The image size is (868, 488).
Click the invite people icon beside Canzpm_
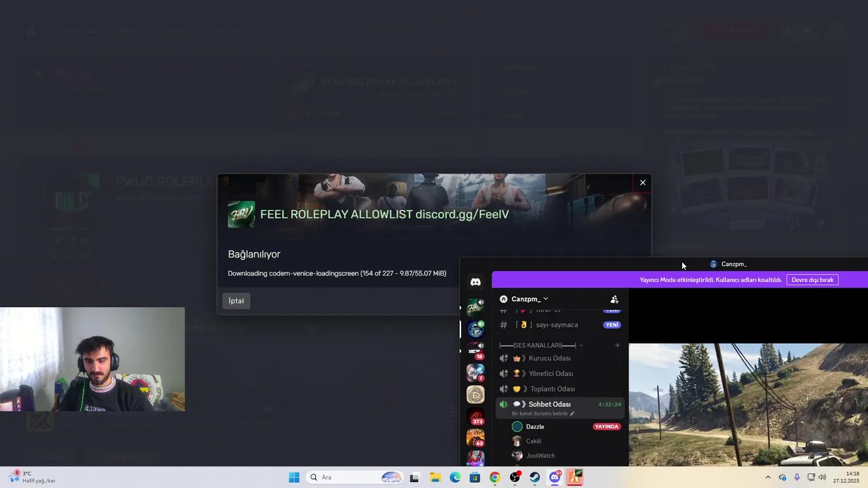pyautogui.click(x=614, y=299)
